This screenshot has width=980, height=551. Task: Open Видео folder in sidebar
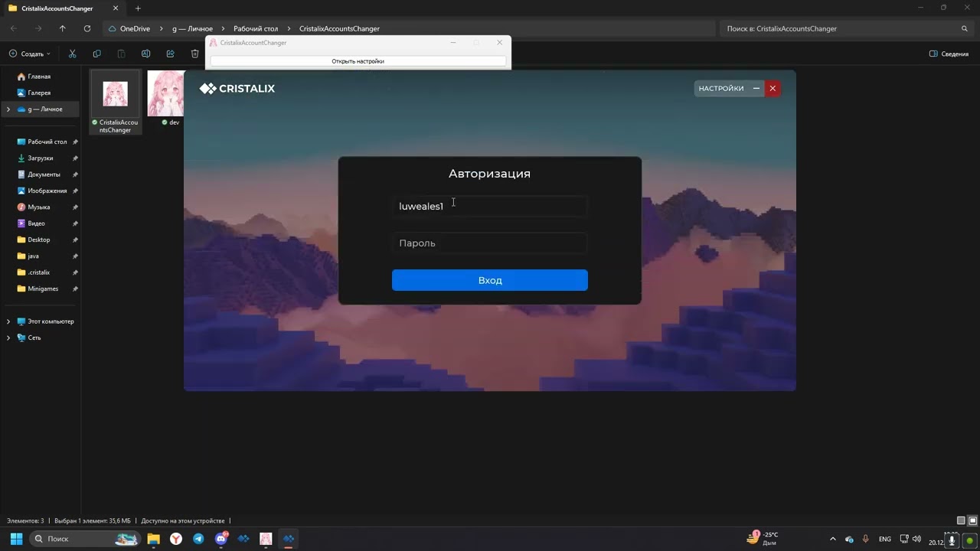pyautogui.click(x=36, y=223)
